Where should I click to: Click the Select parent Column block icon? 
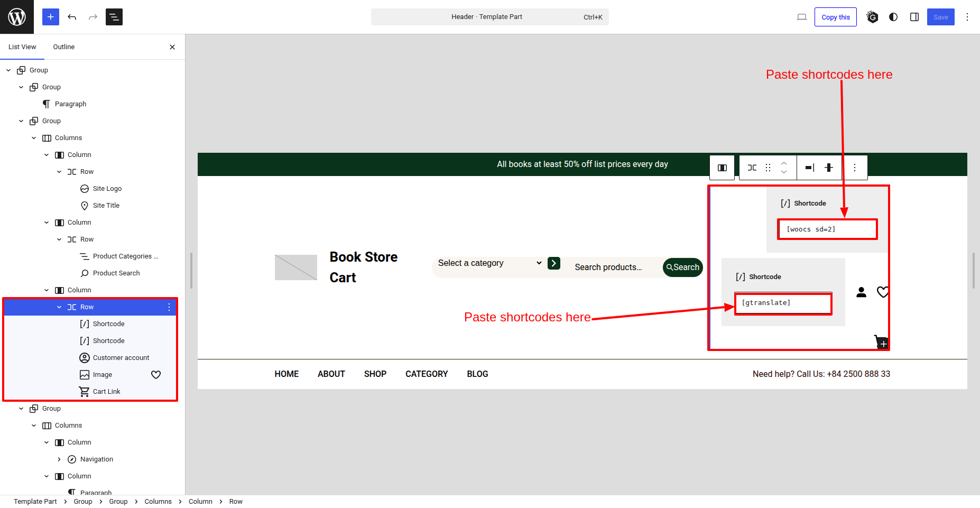(x=722, y=168)
